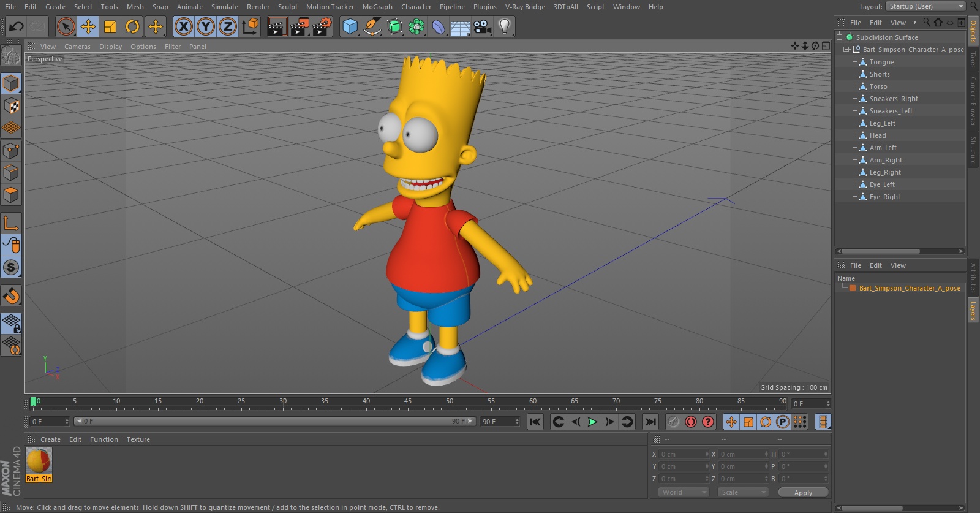Select the Head object in tree
The height and width of the screenshot is (513, 980).
(878, 135)
